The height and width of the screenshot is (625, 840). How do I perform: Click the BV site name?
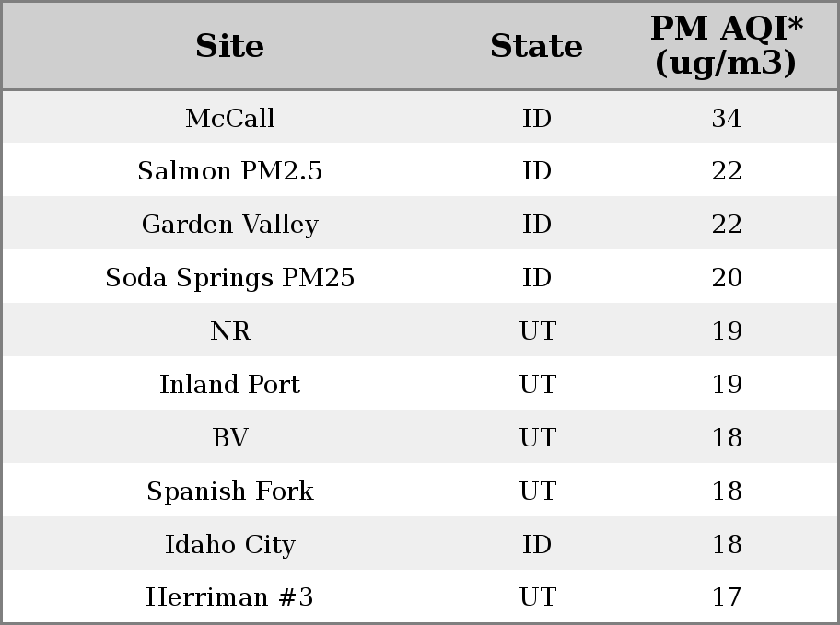click(x=230, y=437)
